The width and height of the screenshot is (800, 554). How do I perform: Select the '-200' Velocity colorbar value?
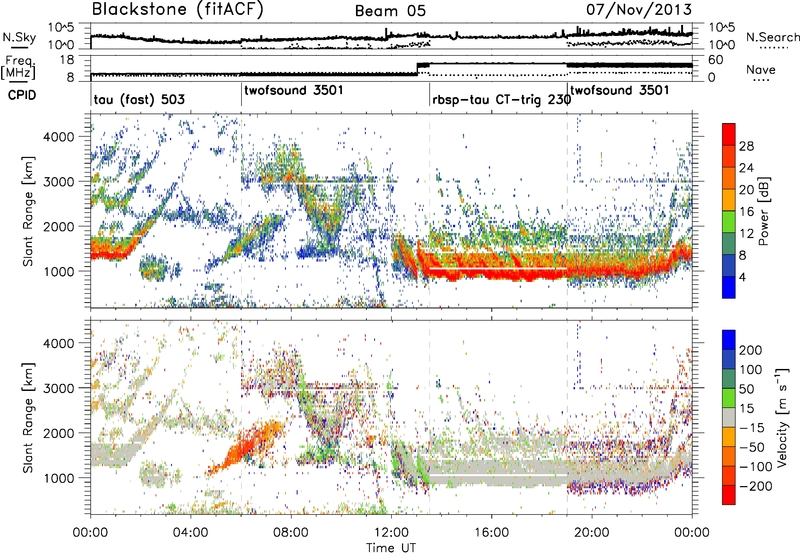click(756, 486)
